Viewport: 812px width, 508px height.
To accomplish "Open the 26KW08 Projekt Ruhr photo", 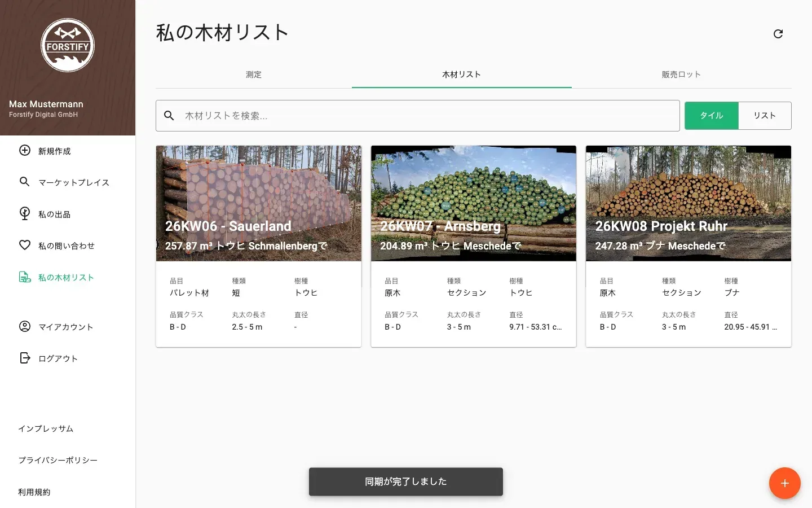I will [x=689, y=203].
